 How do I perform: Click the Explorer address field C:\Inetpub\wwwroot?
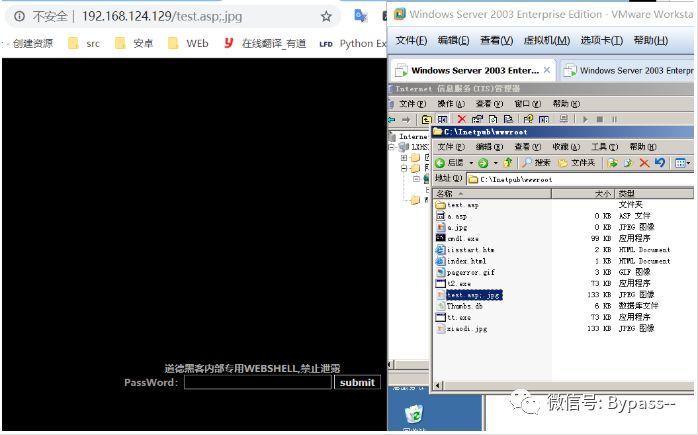coord(580,179)
